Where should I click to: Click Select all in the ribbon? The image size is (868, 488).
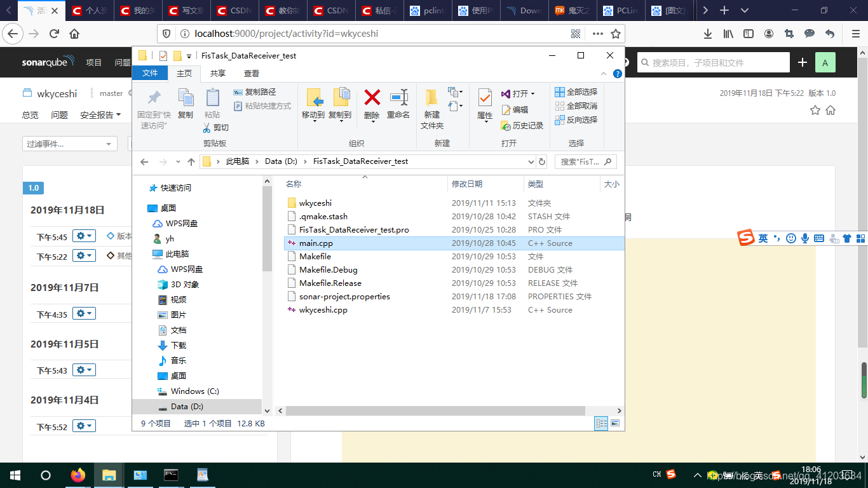click(576, 92)
